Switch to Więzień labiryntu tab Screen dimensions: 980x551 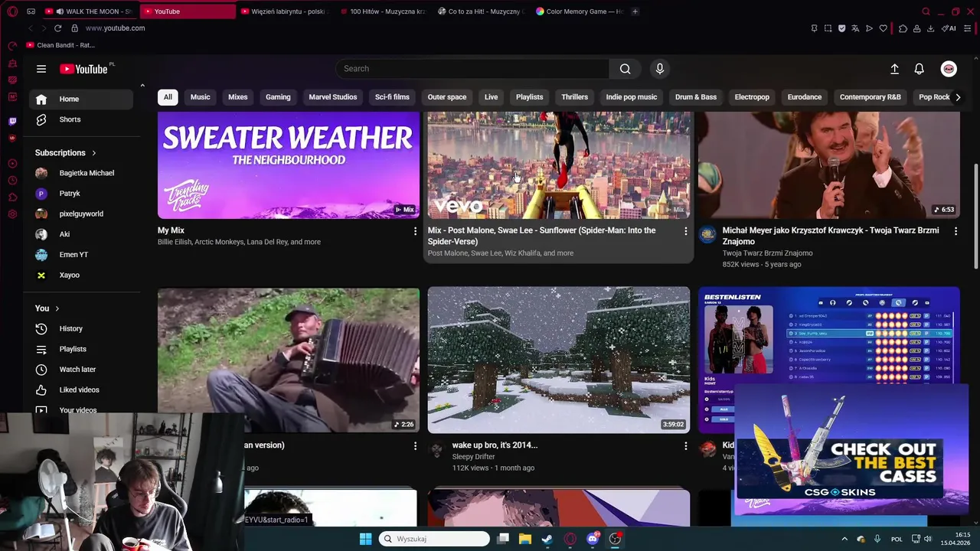click(x=283, y=11)
